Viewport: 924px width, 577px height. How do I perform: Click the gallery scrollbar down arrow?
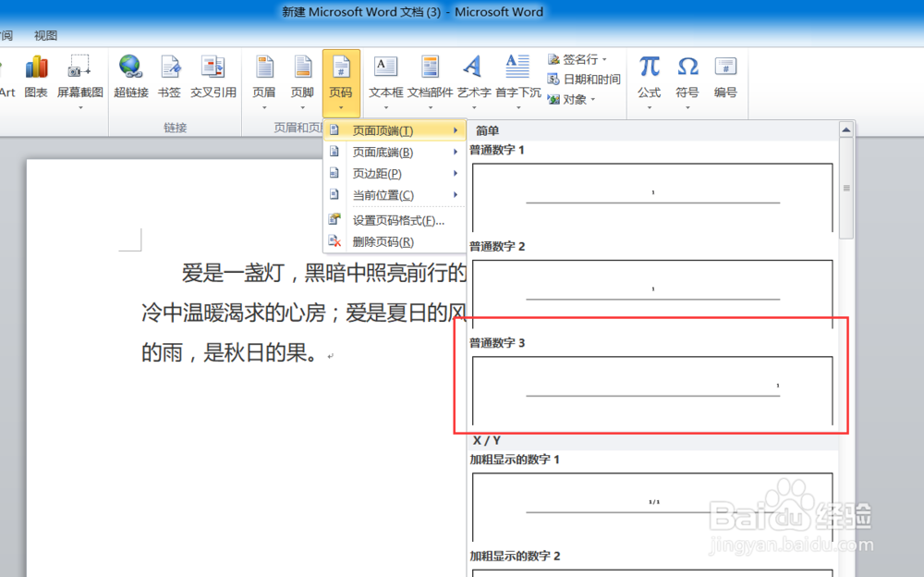coord(845,570)
